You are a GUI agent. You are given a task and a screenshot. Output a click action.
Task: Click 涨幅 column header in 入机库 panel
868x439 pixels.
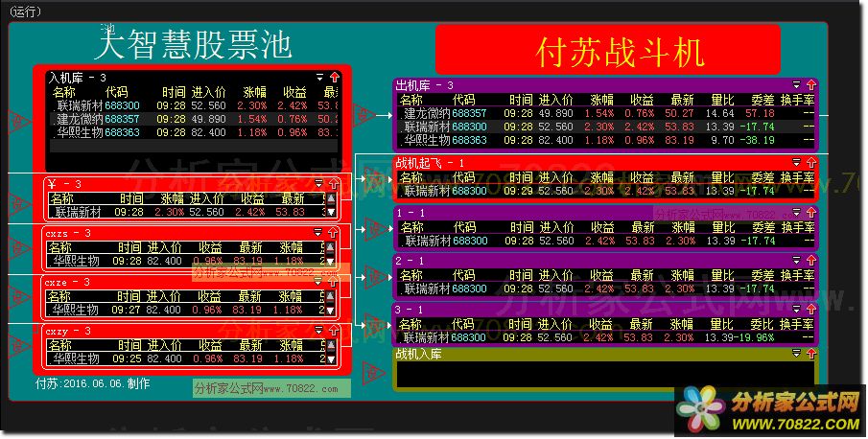[x=254, y=92]
